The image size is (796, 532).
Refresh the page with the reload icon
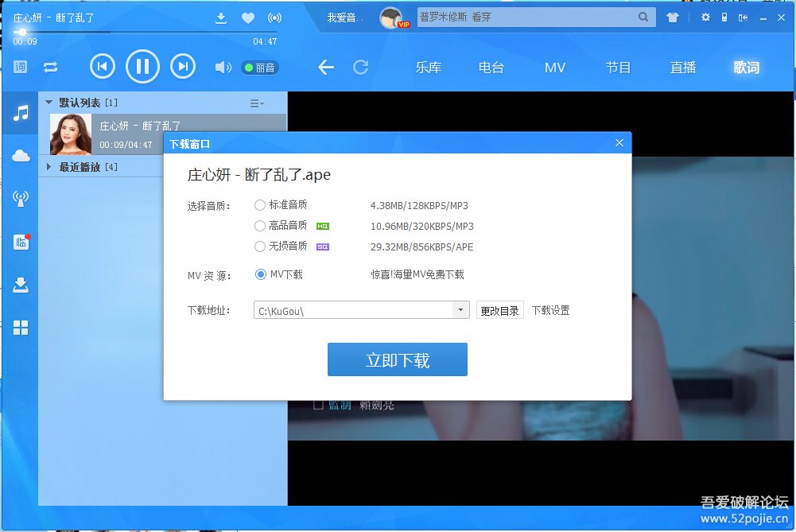click(x=361, y=67)
